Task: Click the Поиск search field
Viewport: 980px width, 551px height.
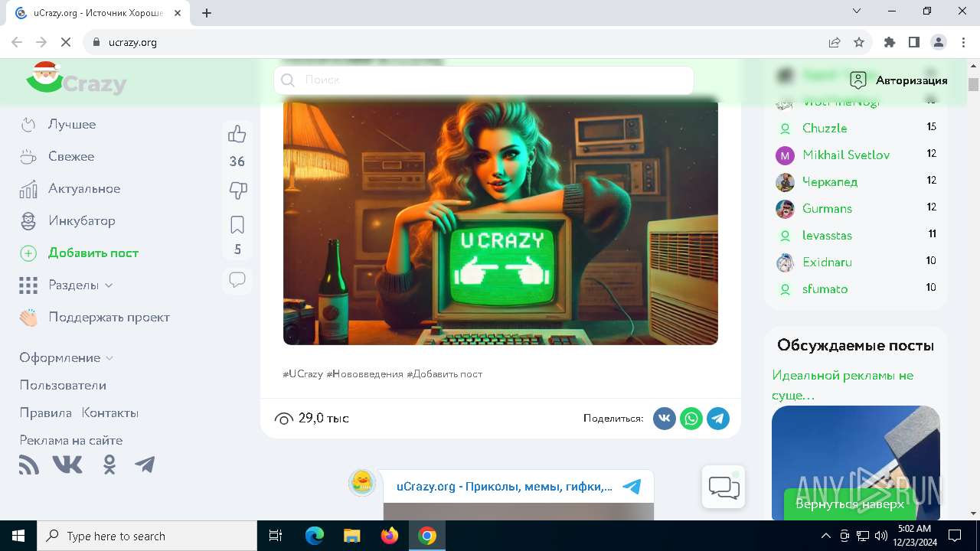Action: [x=484, y=80]
